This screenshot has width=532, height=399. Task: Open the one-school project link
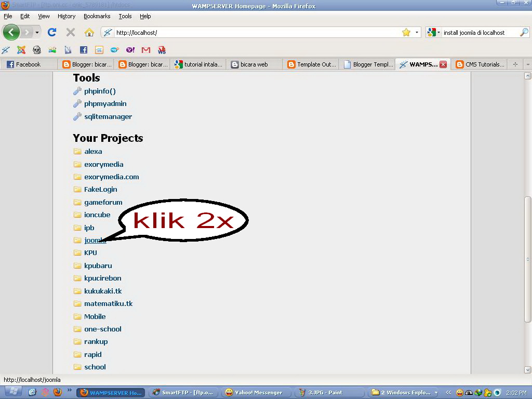click(x=102, y=329)
